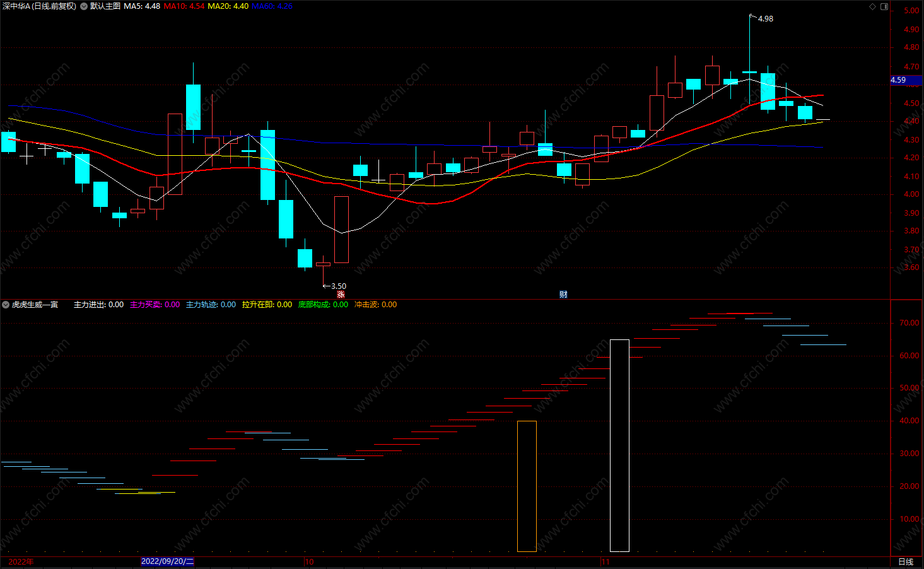924x569 pixels.
Task: Click the 默认主图 indicator name
Action: (105, 6)
